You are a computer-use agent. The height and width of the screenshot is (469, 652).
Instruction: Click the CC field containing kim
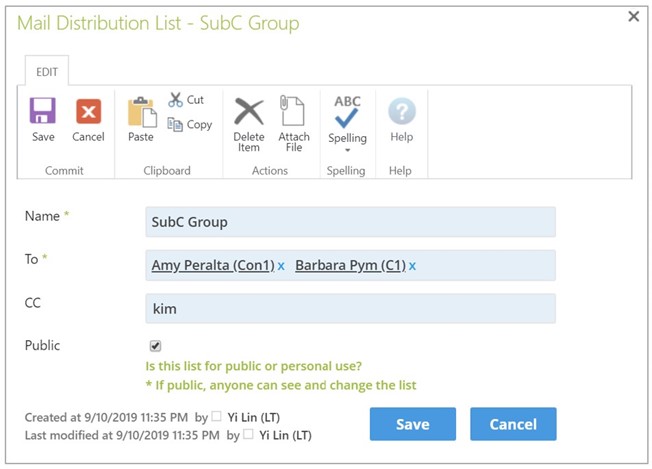click(x=350, y=309)
